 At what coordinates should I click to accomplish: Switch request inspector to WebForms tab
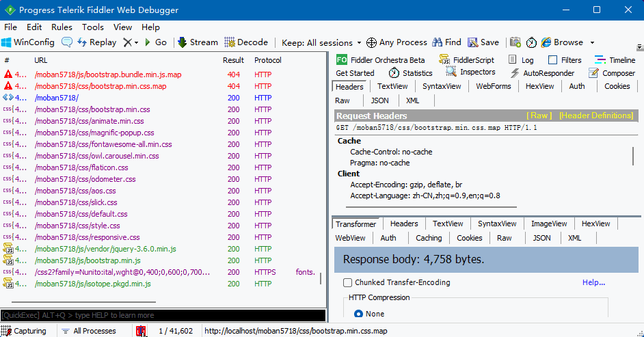494,86
